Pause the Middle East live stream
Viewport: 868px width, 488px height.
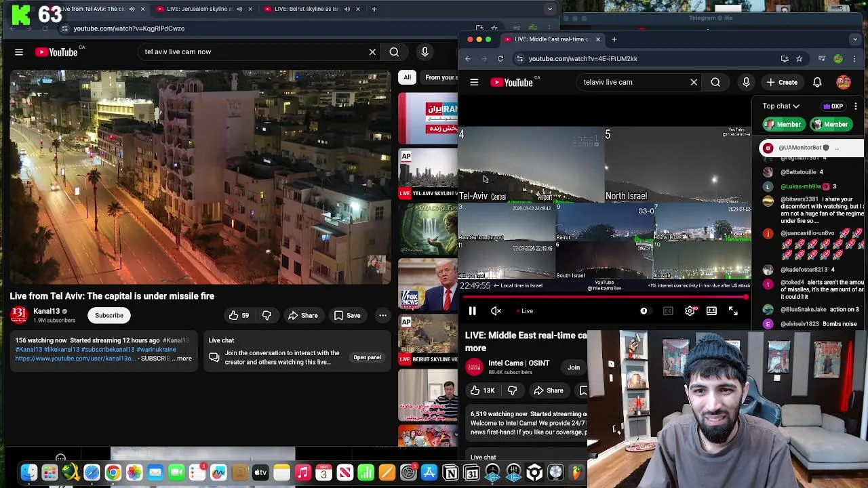(473, 311)
